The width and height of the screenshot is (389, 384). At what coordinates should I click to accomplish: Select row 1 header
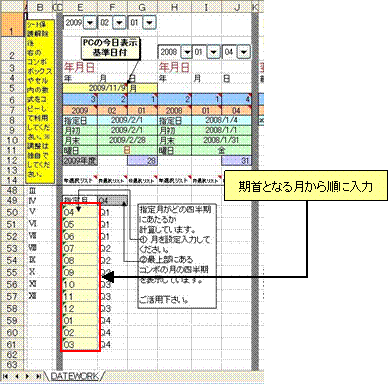pos(12,25)
